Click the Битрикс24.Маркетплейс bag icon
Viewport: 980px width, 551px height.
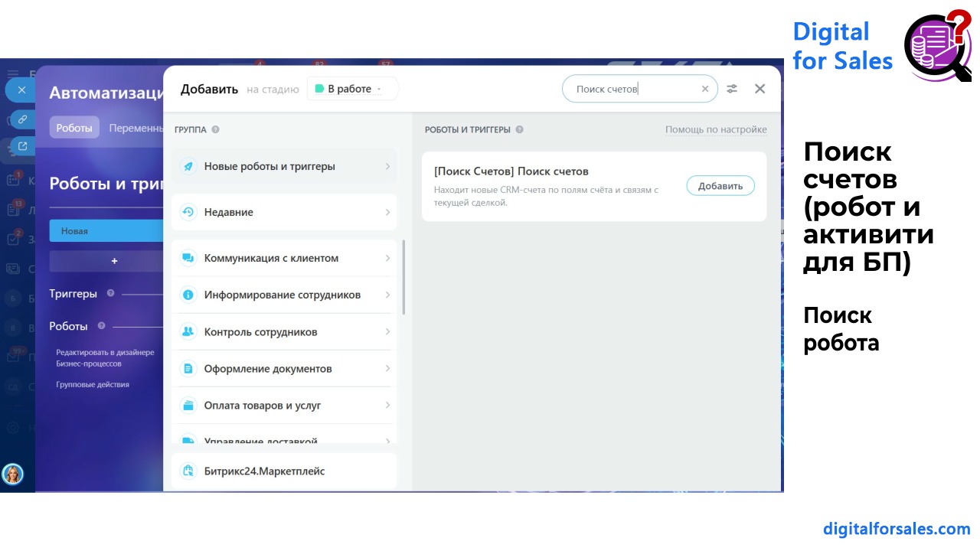point(188,471)
